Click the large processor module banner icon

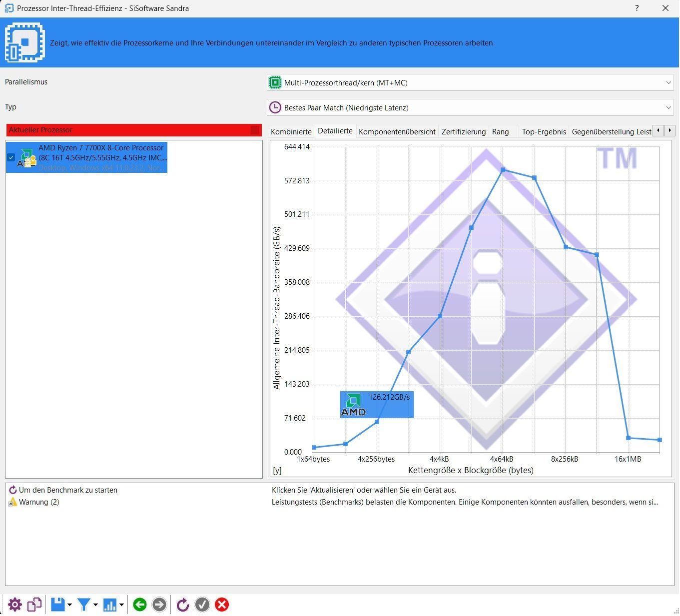pos(25,42)
